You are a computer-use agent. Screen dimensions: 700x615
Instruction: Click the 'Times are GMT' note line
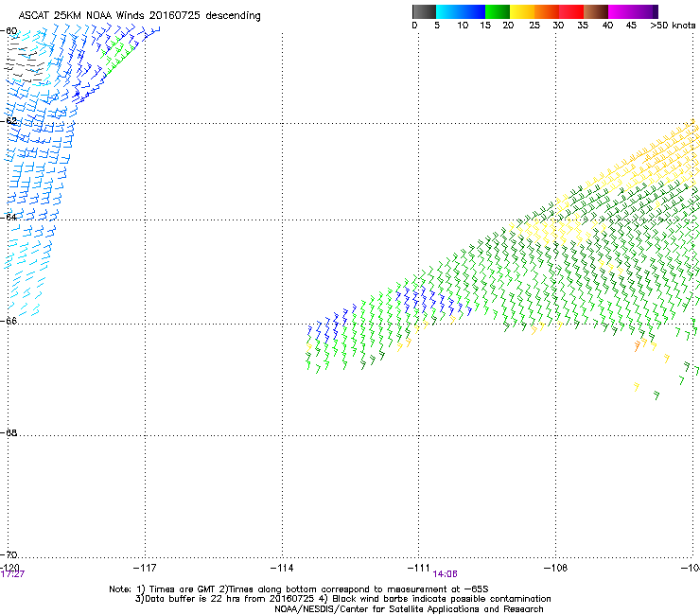[299, 589]
